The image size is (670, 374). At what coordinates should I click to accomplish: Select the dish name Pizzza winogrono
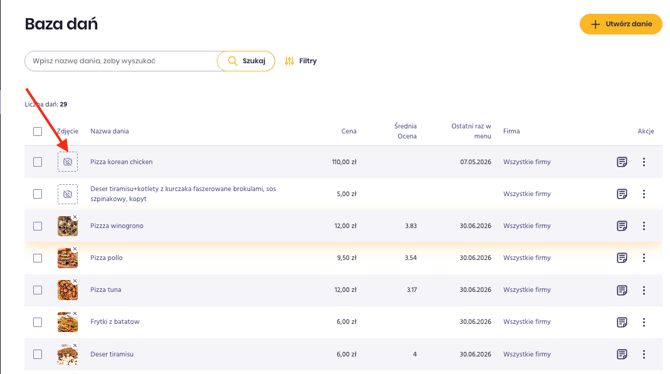tap(117, 226)
